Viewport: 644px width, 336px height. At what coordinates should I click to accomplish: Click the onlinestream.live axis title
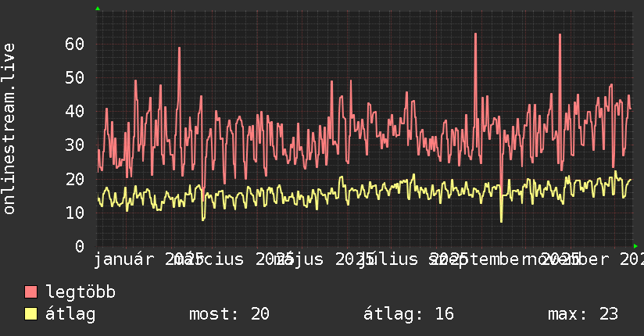tap(9, 129)
